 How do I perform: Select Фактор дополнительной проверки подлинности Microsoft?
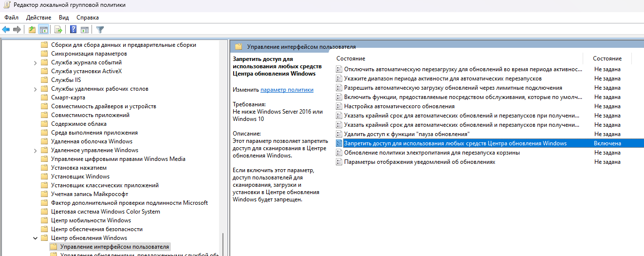(x=129, y=203)
